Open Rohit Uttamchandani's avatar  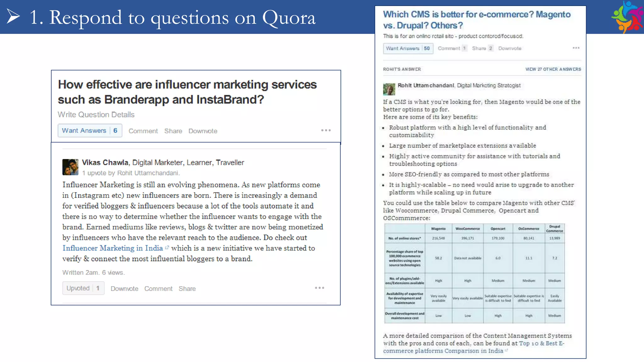click(389, 89)
